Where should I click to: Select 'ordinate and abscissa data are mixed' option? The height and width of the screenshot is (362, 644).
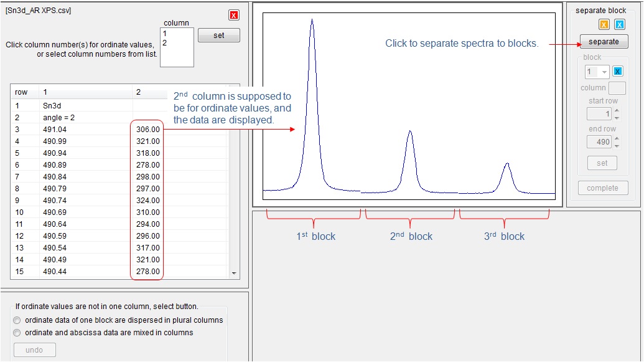pyautogui.click(x=17, y=333)
